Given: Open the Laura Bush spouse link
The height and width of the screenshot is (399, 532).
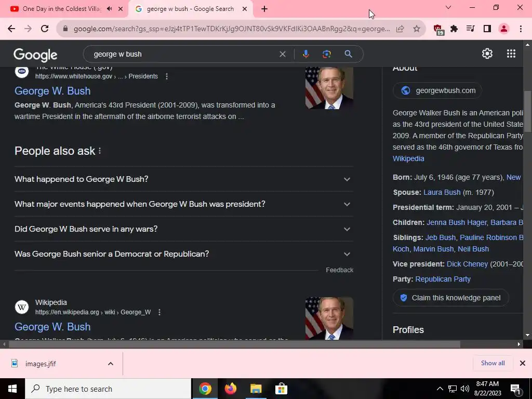Looking at the screenshot, I should coord(442,192).
